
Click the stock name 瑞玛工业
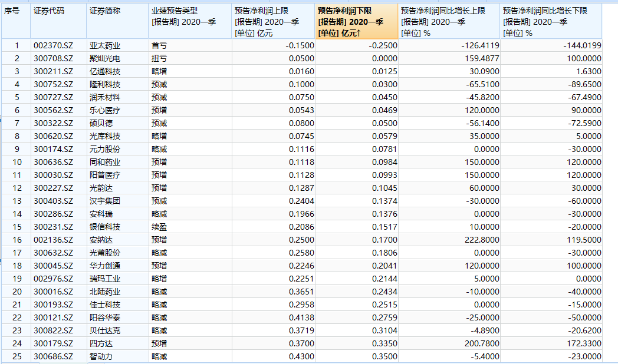[x=105, y=279]
